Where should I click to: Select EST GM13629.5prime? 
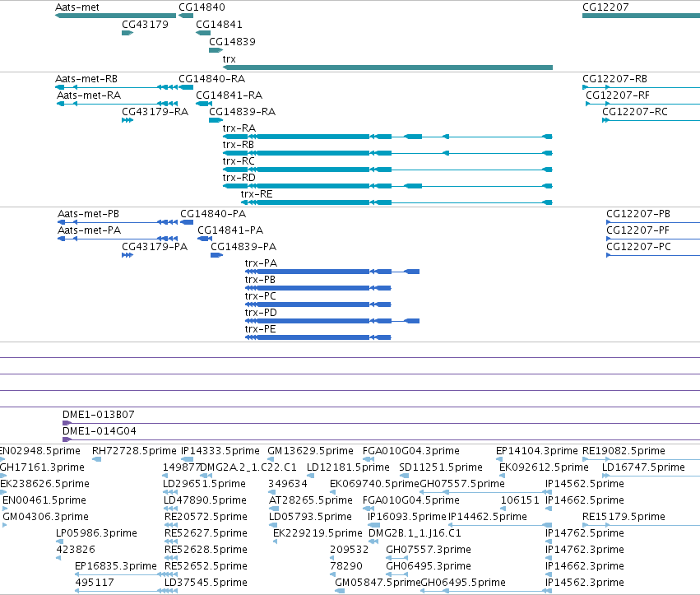[x=310, y=451]
